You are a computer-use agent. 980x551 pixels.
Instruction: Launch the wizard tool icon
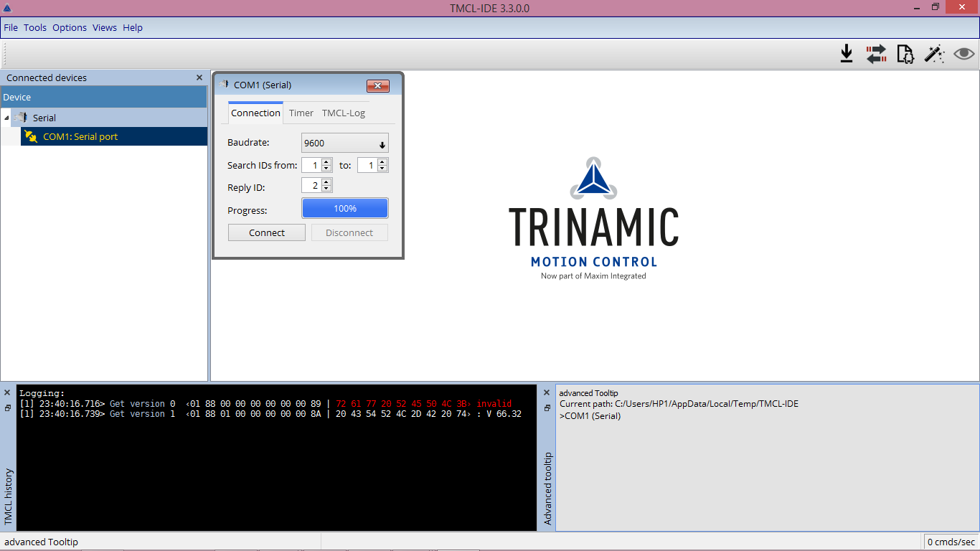coord(934,53)
